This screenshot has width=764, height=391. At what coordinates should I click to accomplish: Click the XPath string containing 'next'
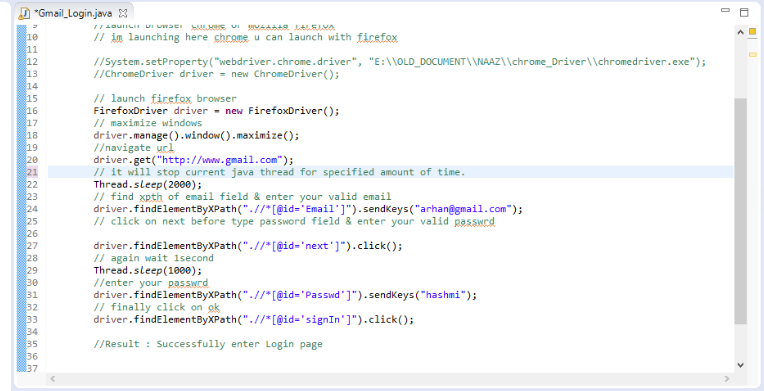(295, 246)
